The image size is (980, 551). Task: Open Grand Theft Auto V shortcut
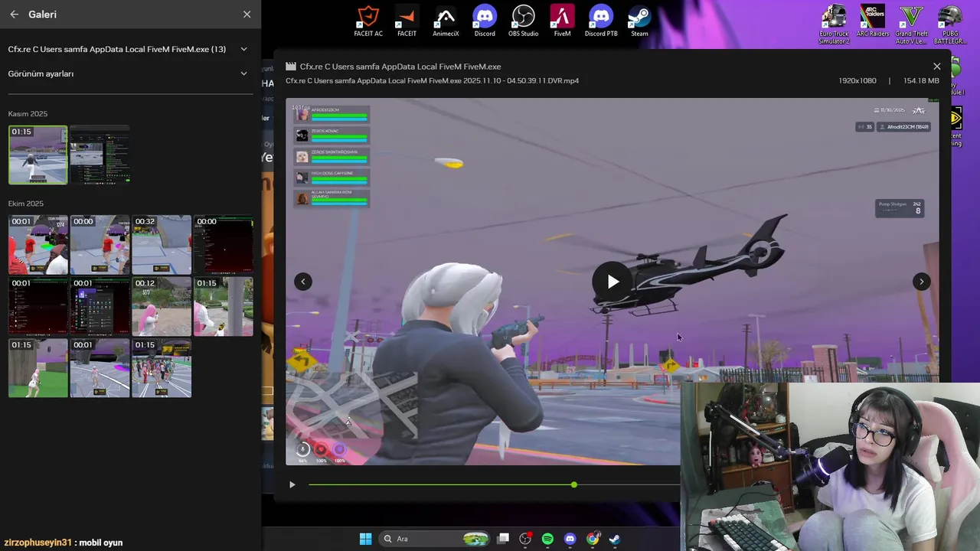tap(911, 24)
